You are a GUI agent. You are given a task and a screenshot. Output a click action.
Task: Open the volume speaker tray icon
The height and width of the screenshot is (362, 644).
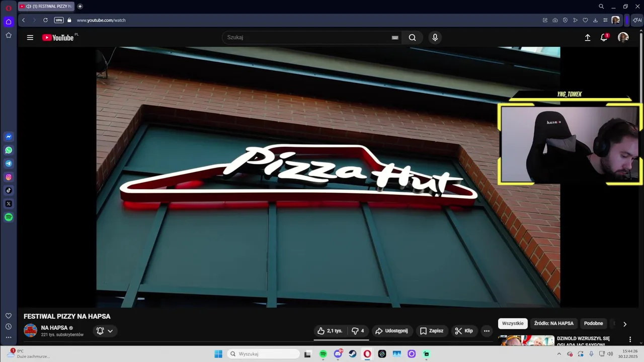coord(610,354)
